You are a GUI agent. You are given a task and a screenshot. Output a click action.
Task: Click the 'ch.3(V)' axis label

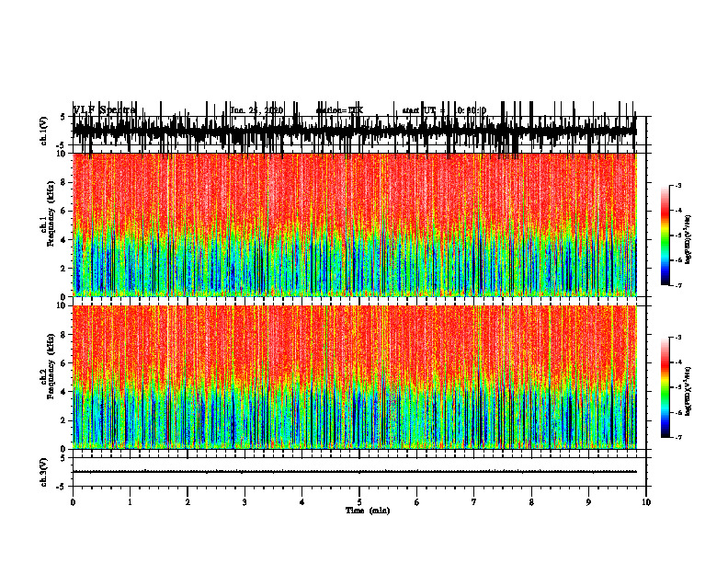[x=43, y=473]
